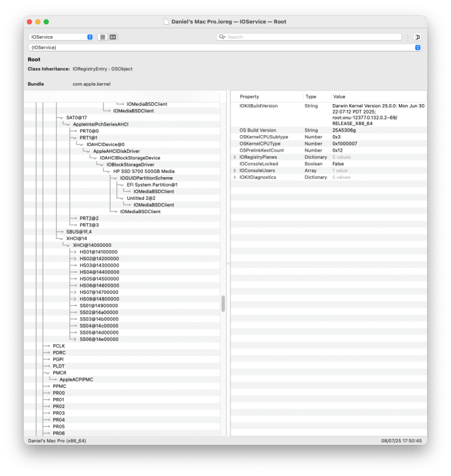Select the IOConsoleLocked property row
Image resolution: width=451 pixels, height=476 pixels.
(x=329, y=164)
